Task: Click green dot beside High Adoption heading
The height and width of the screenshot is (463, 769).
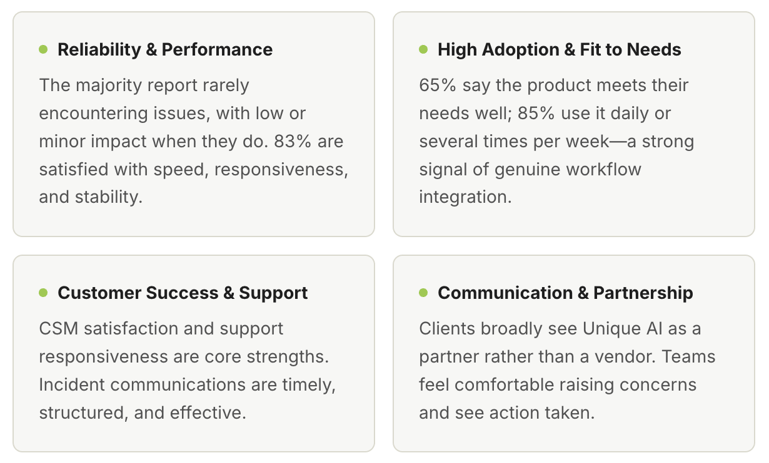Action: tap(423, 49)
